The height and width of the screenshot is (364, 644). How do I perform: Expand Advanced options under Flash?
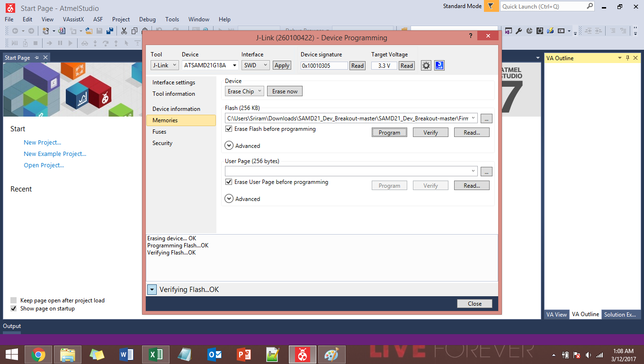(229, 146)
